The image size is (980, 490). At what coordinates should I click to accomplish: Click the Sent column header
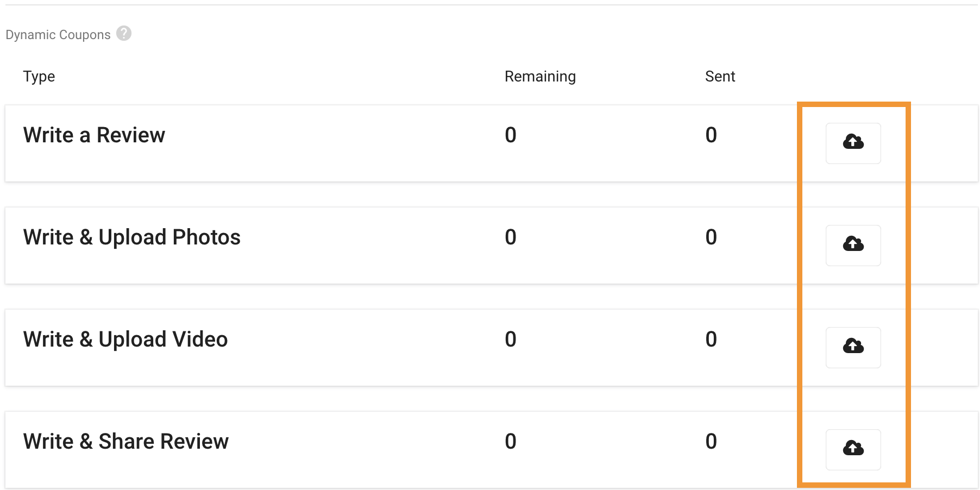pos(720,77)
